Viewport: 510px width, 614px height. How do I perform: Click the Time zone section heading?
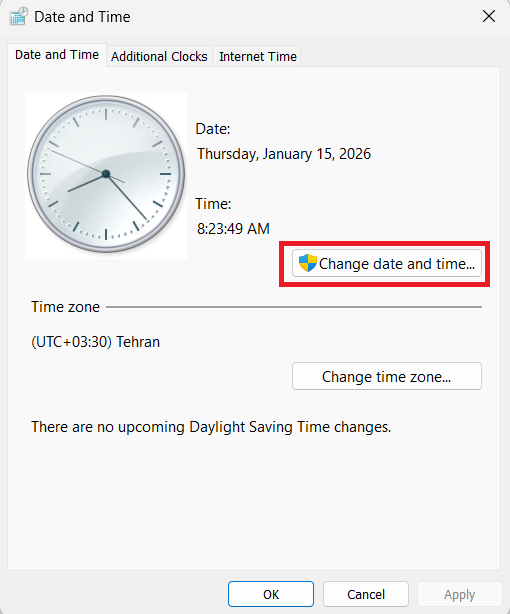point(65,307)
